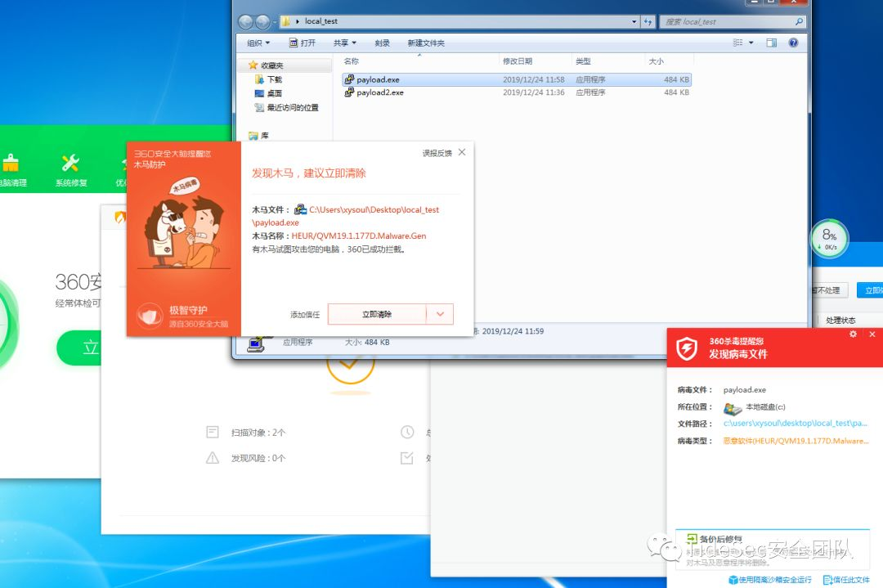Click 刻录 burn in Explorer toolbar
The image size is (883, 588).
click(x=382, y=43)
